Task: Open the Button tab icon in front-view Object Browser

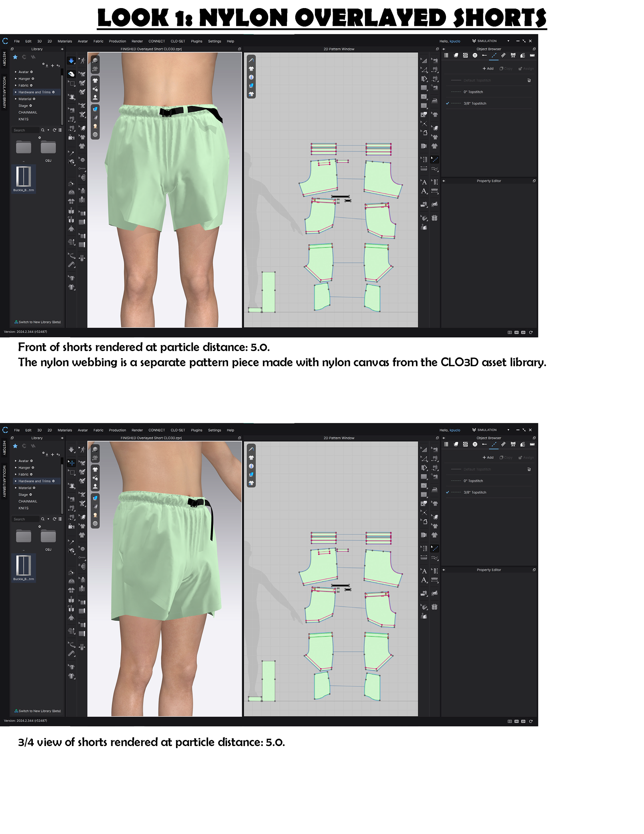Action: pos(475,55)
